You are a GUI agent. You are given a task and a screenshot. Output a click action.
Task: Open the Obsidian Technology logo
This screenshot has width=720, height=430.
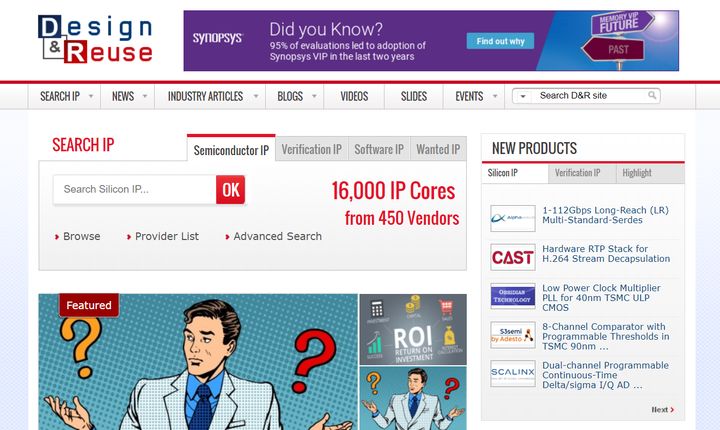pyautogui.click(x=512, y=296)
